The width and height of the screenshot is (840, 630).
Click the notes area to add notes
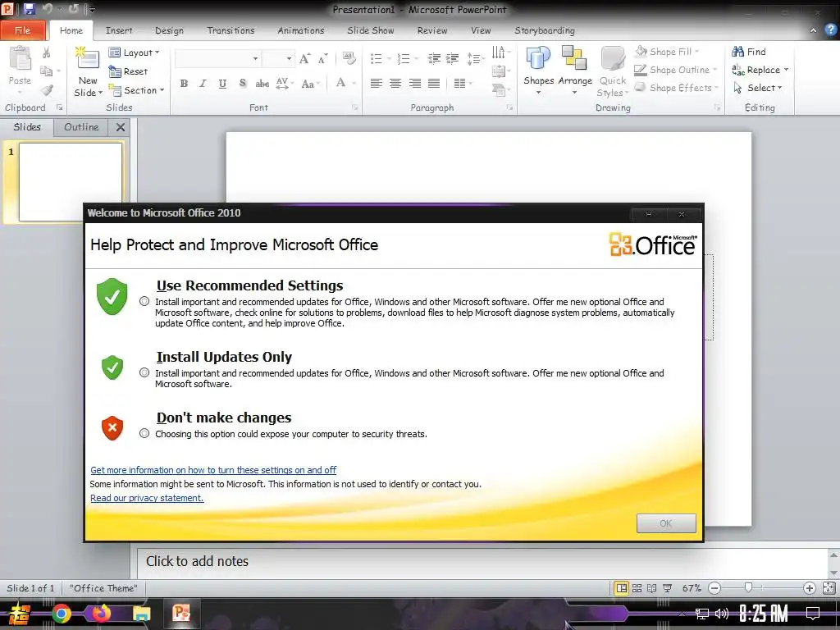pos(482,561)
